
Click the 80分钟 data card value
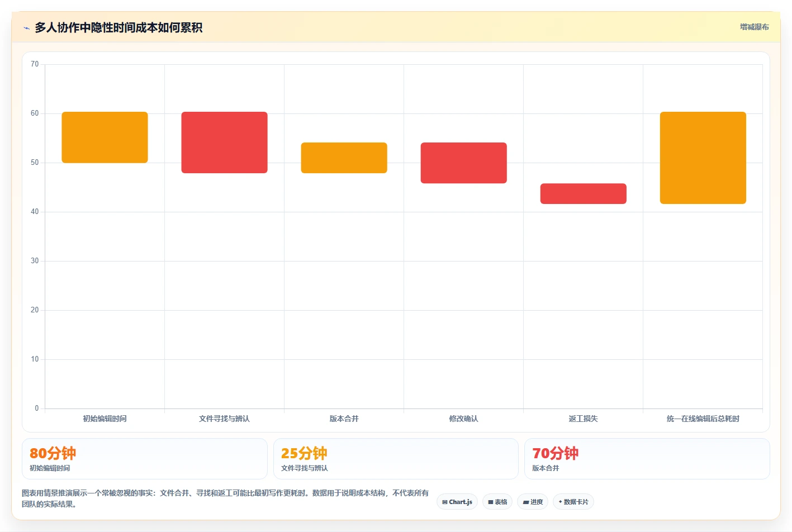(x=53, y=453)
